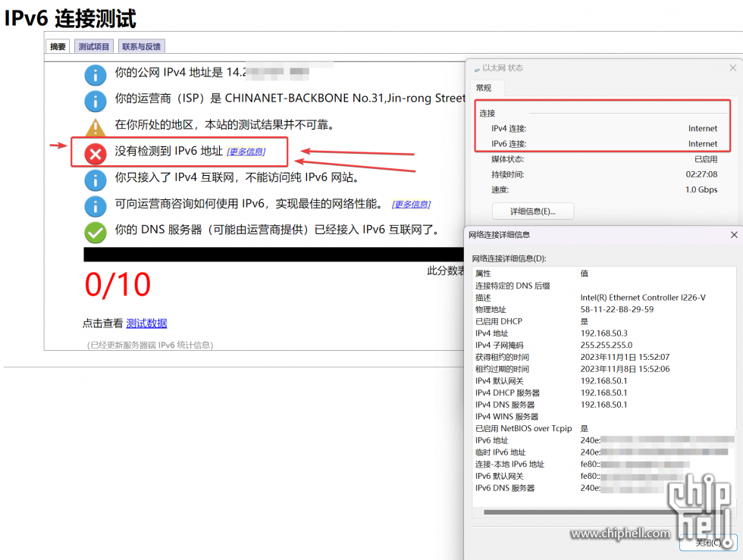Click the Ethernet status window title icon
Viewport: 743px width, 560px height.
point(477,69)
